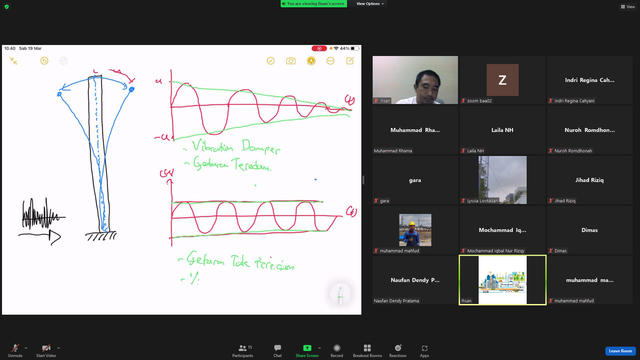Select the Muhammad Rhama participant tile

pos(415,130)
